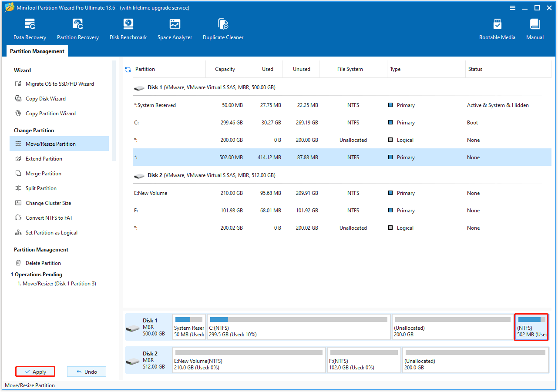Screen dimensions: 558x392
Task: Select pending Move/Resize operation entry
Action: point(57,284)
